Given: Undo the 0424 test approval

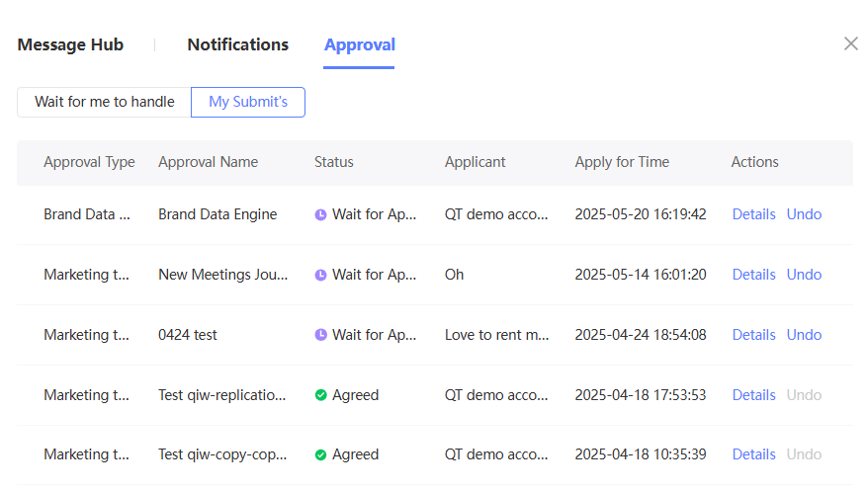Looking at the screenshot, I should (804, 335).
